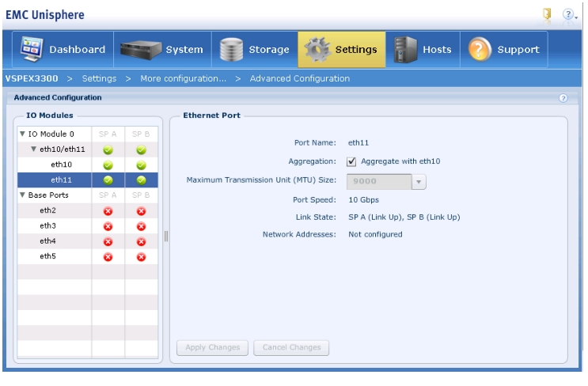Click the Storage disk stack icon
Image resolution: width=588 pixels, height=386 pixels.
(x=231, y=50)
